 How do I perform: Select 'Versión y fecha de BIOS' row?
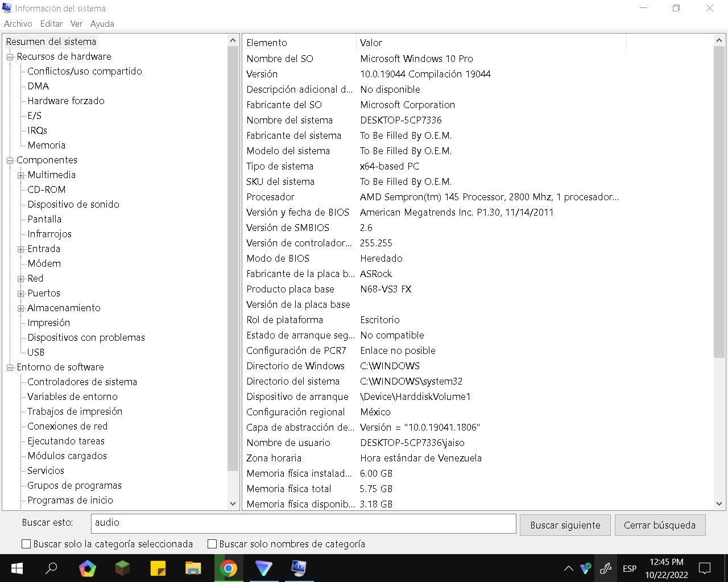435,212
